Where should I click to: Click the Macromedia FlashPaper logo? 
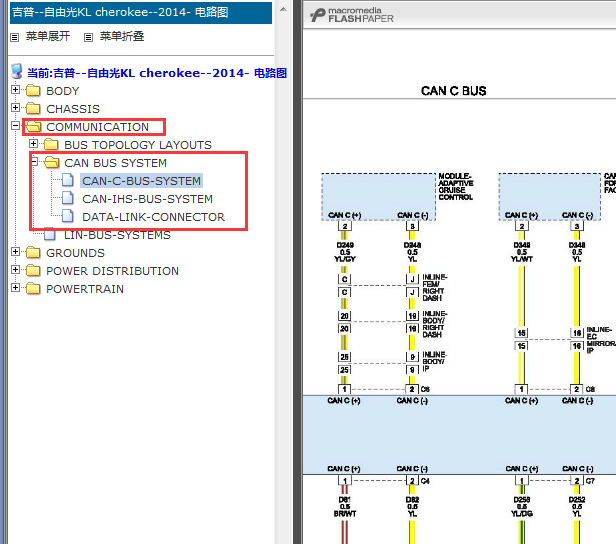[x=352, y=15]
